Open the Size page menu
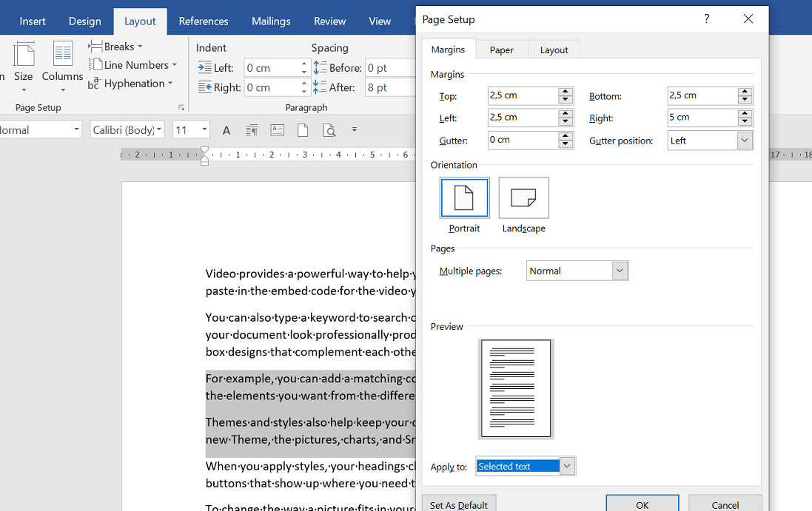This screenshot has width=812, height=511. [23, 67]
